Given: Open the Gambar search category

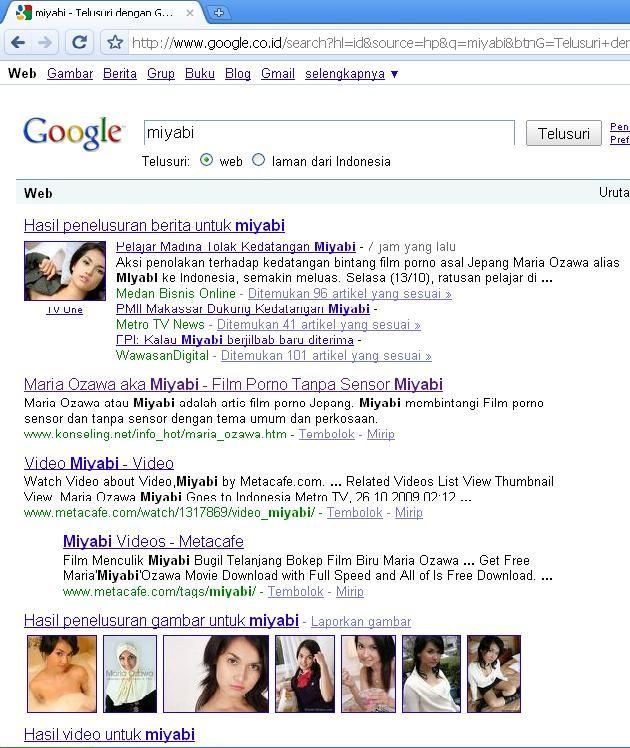Looking at the screenshot, I should tap(70, 73).
